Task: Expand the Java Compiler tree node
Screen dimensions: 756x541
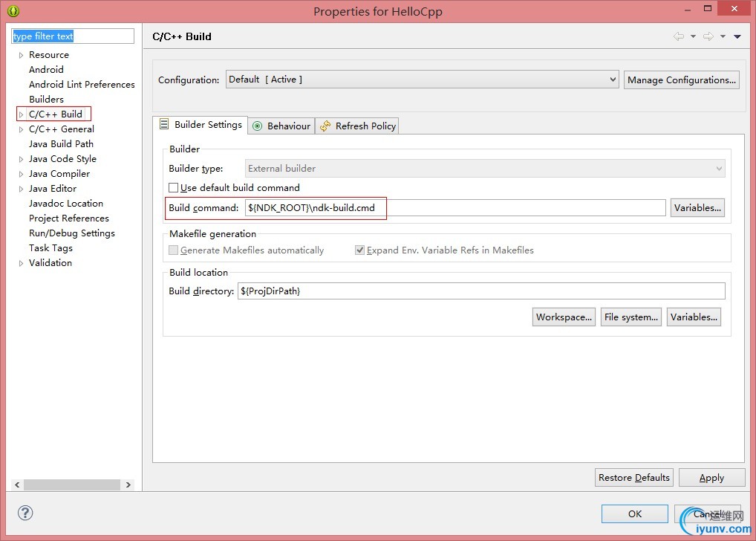Action: pos(21,174)
